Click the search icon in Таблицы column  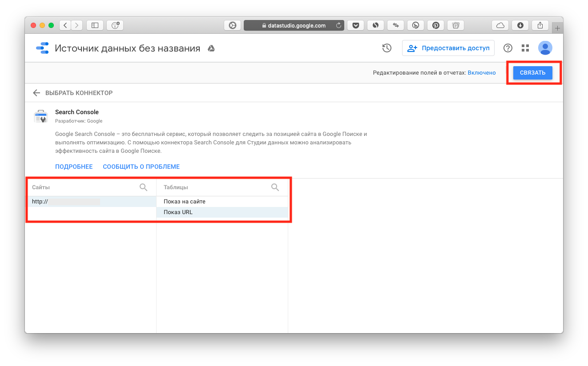pos(275,187)
